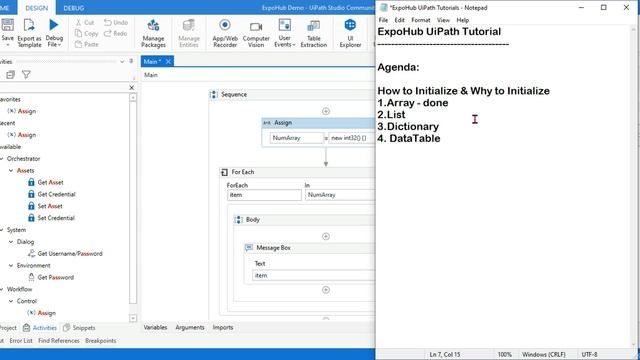Screen dimensions: 640x360
Task: Open Activities panel options dropdown
Action: 122,62
